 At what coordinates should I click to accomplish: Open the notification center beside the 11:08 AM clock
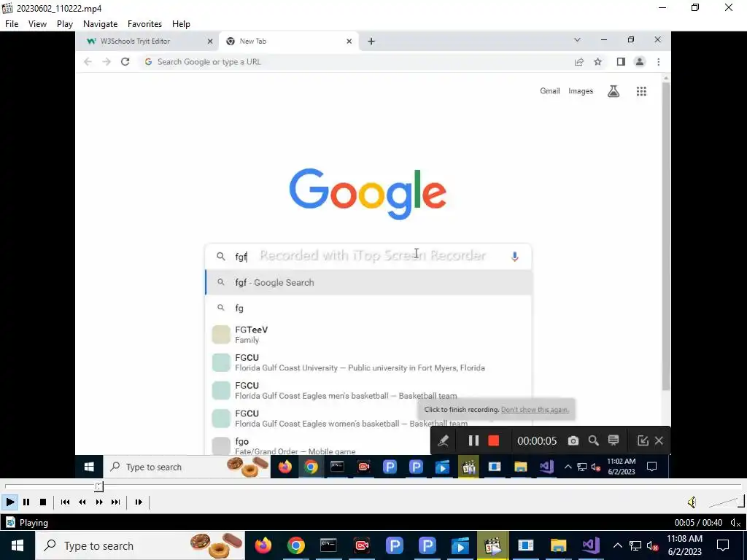coord(723,545)
